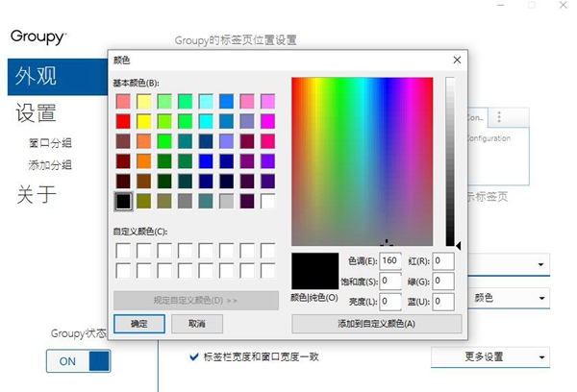
Task: Open the 外观 tab in Groupy sidebar
Action: (58, 77)
